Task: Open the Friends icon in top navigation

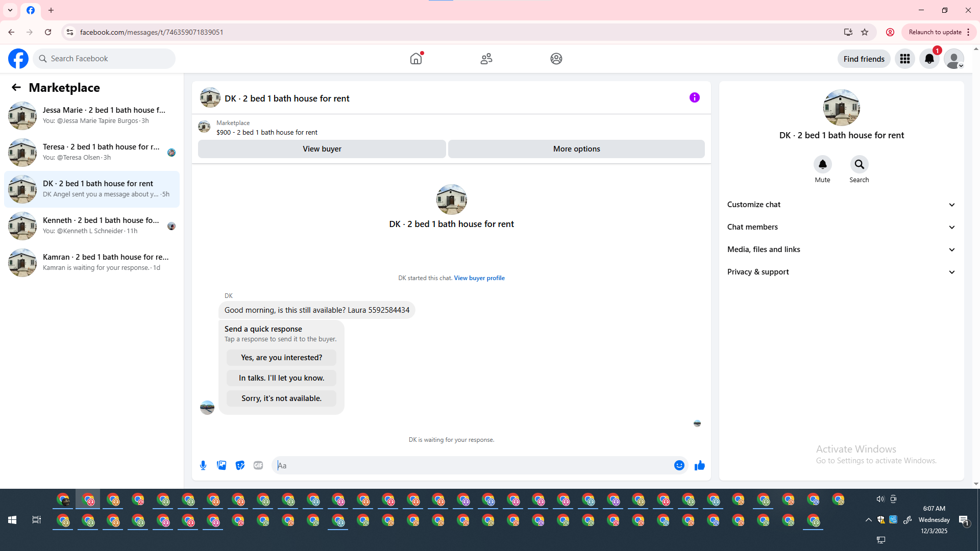Action: pyautogui.click(x=486, y=59)
